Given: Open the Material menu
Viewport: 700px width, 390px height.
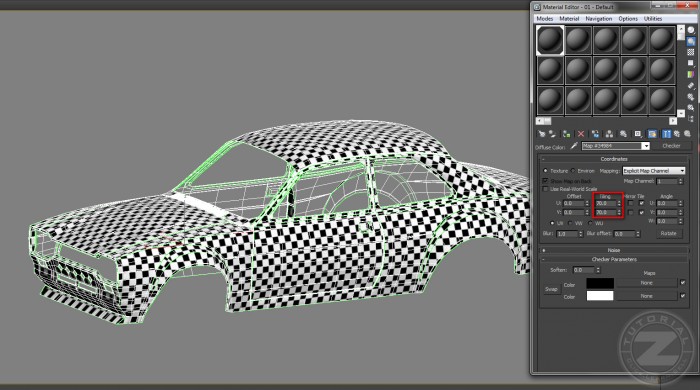Looking at the screenshot, I should tap(569, 19).
